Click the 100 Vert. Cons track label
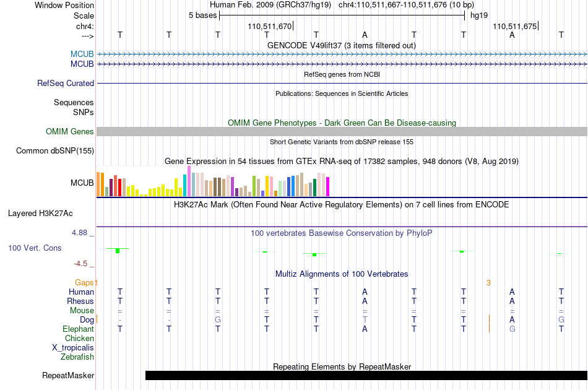 point(35,248)
